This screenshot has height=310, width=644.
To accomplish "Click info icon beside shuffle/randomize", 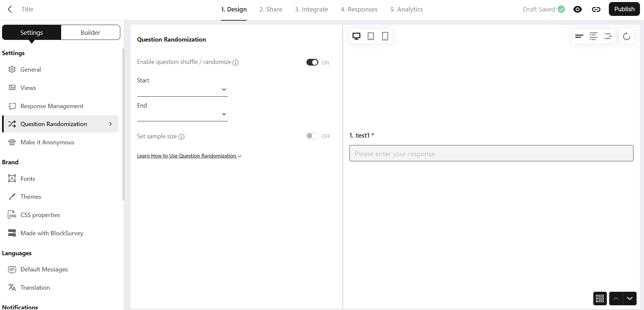I will [236, 62].
